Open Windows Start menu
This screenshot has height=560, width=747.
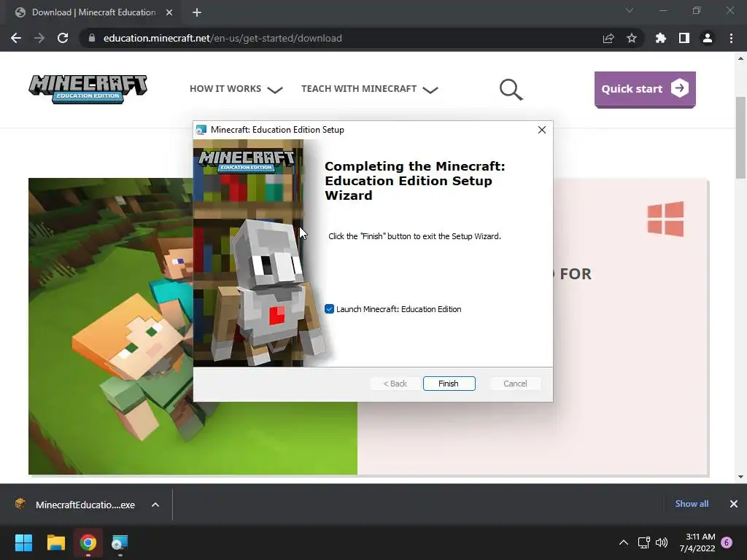pos(23,542)
